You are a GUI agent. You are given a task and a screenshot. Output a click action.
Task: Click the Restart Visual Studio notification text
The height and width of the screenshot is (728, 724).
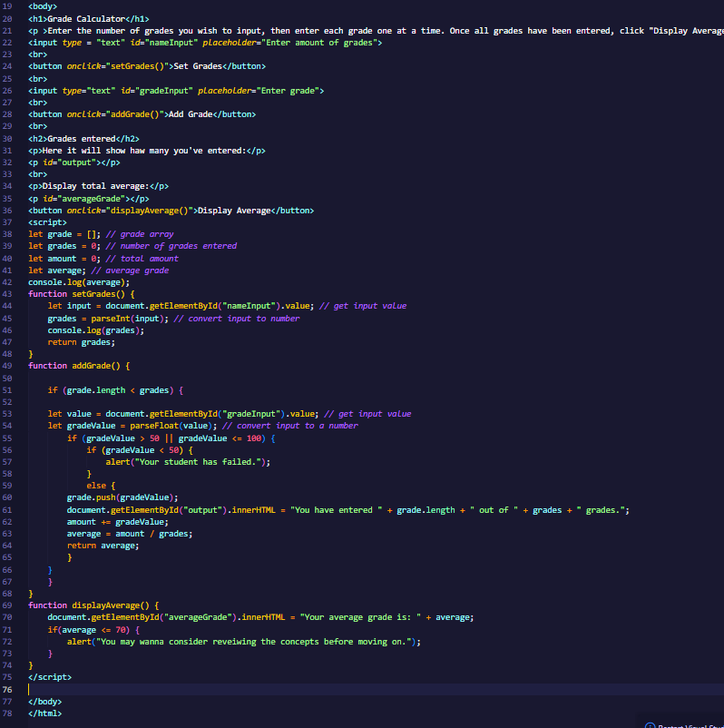pos(690,725)
